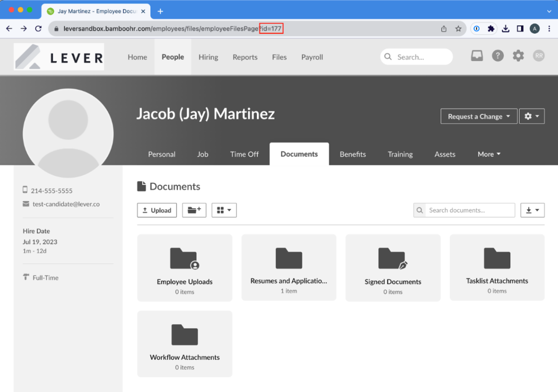The height and width of the screenshot is (392, 558).
Task: Toggle the browser side panel icon
Action: click(x=520, y=29)
